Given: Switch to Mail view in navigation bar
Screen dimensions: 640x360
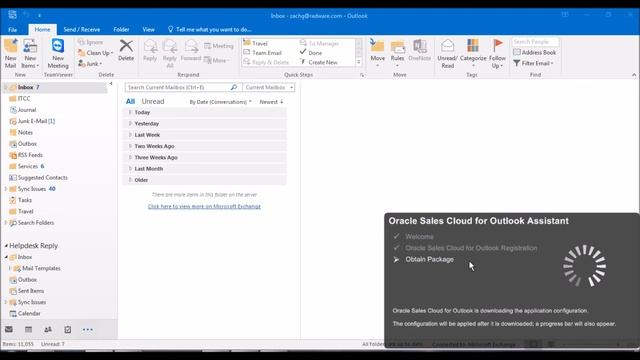Looking at the screenshot, I should tap(9, 329).
